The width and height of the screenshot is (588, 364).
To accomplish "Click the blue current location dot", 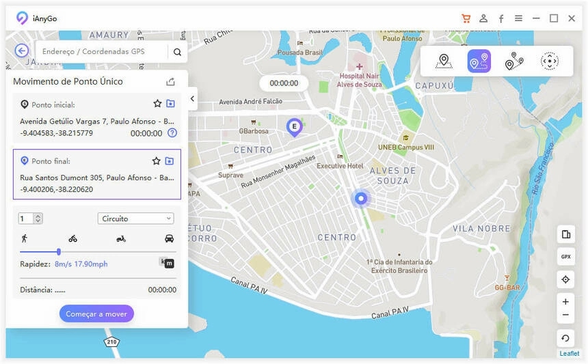I will click(361, 199).
